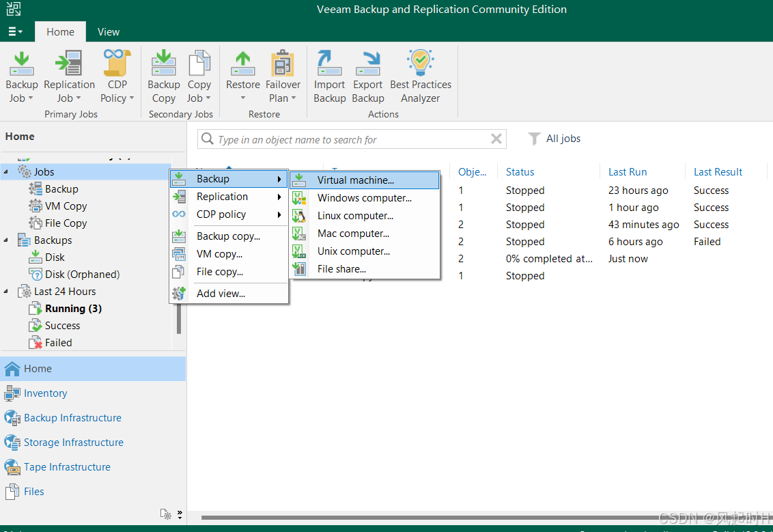The height and width of the screenshot is (532, 773).
Task: Open the main hamburger menu dropdown
Action: (x=15, y=31)
